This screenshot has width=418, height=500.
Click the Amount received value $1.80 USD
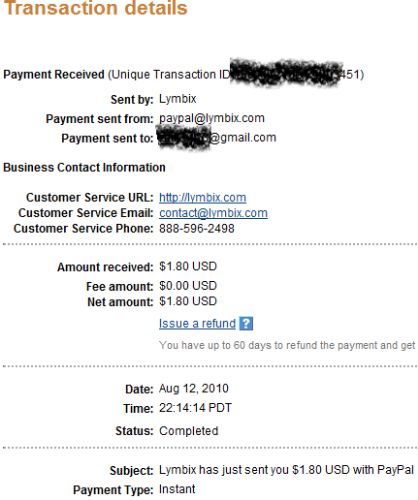pyautogui.click(x=188, y=266)
